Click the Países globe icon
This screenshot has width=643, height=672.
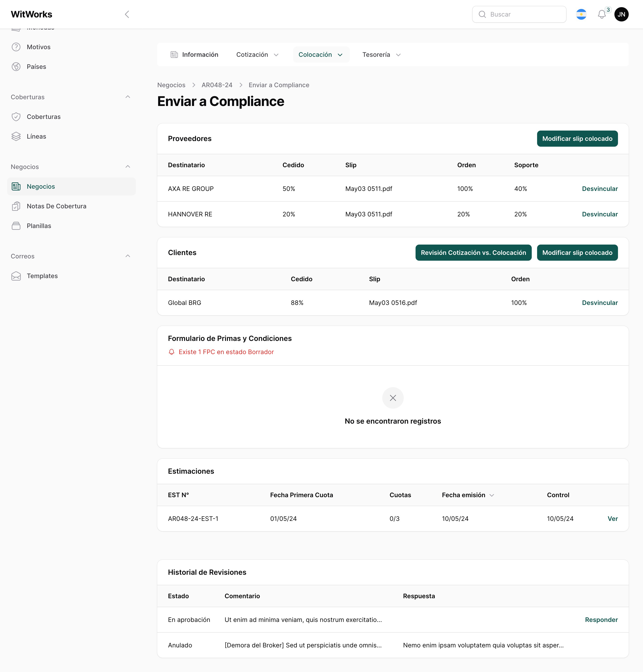(x=16, y=67)
